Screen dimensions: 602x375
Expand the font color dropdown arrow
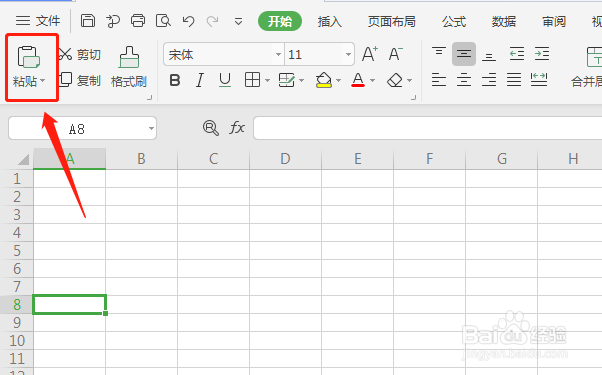click(372, 81)
